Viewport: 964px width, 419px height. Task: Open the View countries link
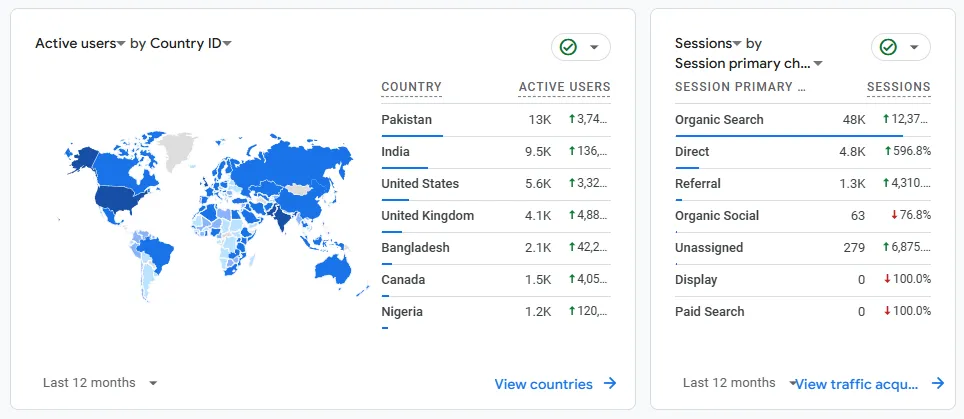coord(543,384)
